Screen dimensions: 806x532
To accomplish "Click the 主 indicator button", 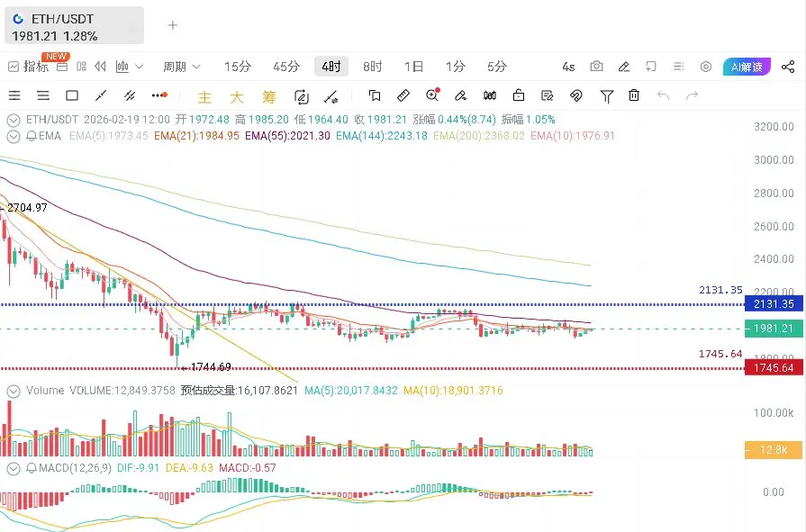I will coord(204,96).
